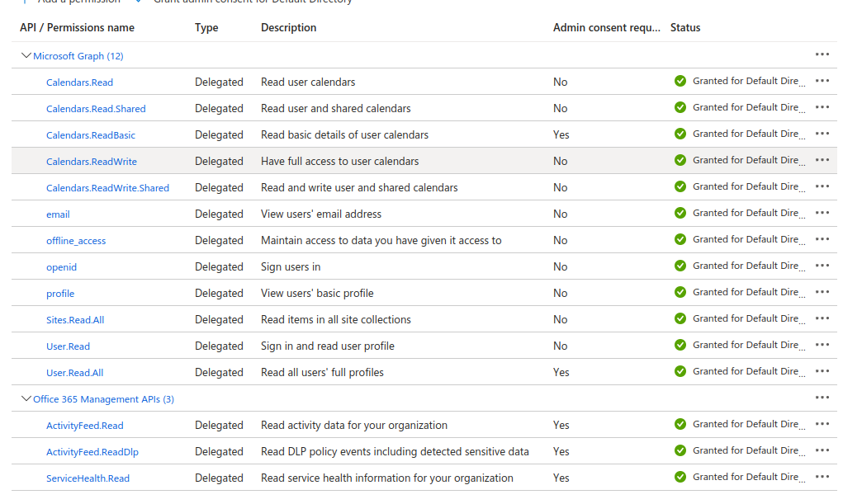The height and width of the screenshot is (504, 862).
Task: Open the Microsoft Graph (12) API link
Action: click(x=78, y=56)
